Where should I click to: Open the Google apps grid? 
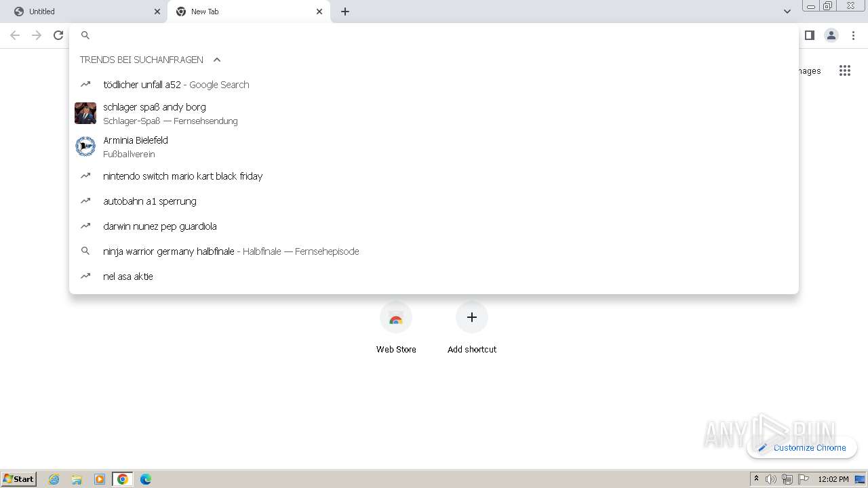(x=844, y=70)
